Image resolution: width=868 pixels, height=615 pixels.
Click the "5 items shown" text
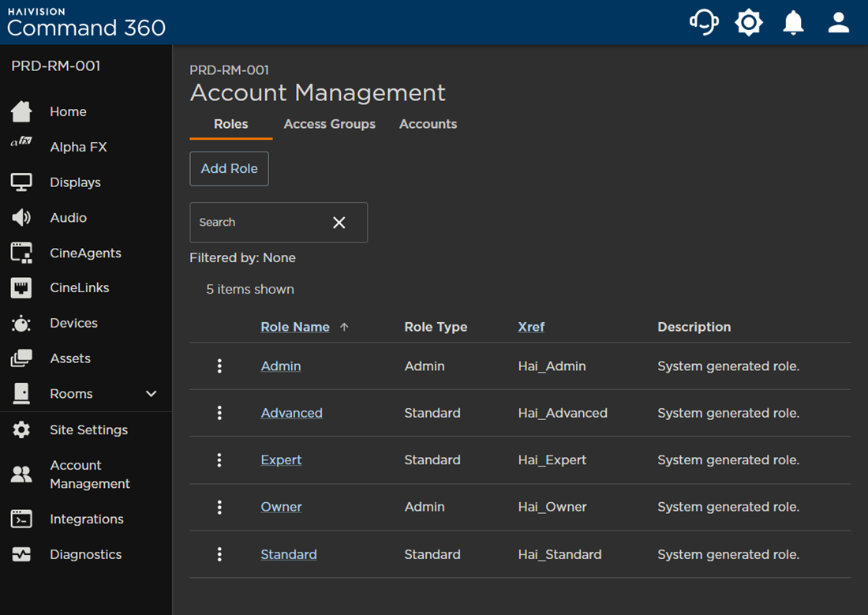[250, 289]
